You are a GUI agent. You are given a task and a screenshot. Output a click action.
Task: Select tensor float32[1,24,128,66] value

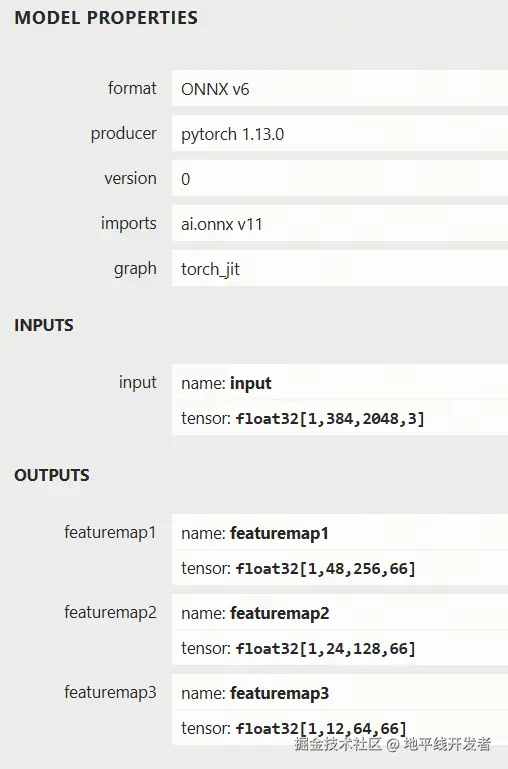point(340,648)
